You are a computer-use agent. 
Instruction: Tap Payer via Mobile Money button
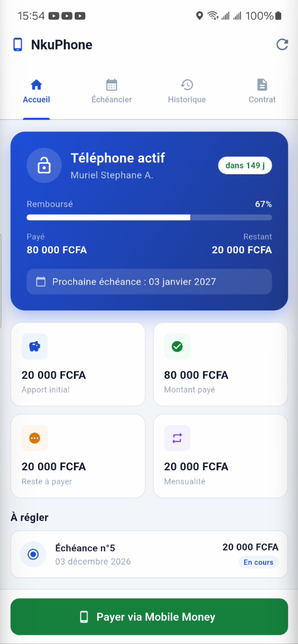(x=149, y=616)
